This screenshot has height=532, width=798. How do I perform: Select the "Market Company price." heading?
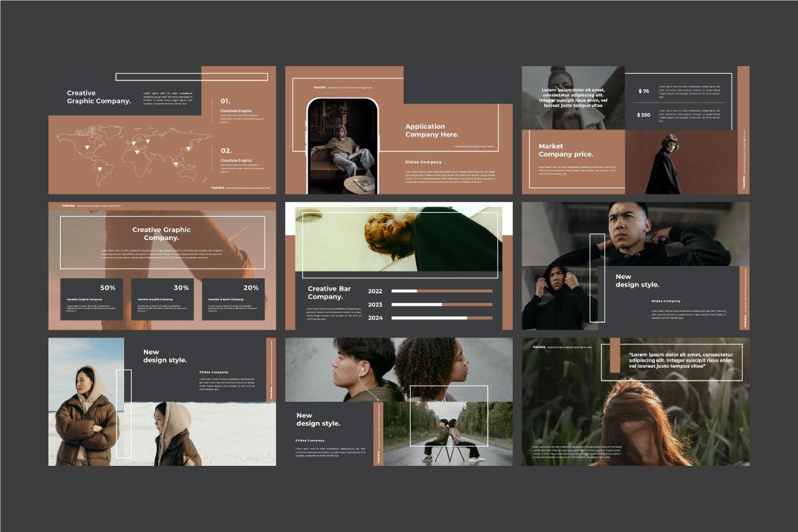(x=565, y=150)
